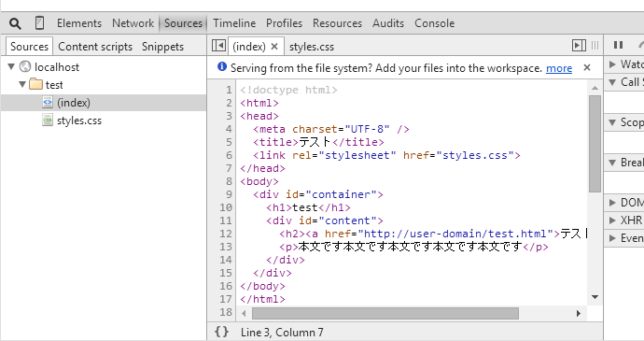Screen dimensions: 644x341
Task: Click the horizontal scroll right arrow
Action: pos(579,314)
